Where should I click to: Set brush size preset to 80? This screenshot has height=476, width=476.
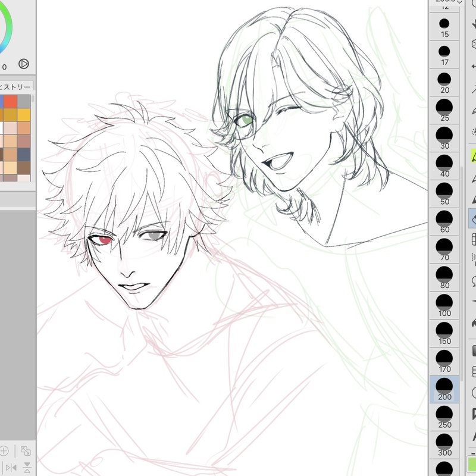pos(444,278)
